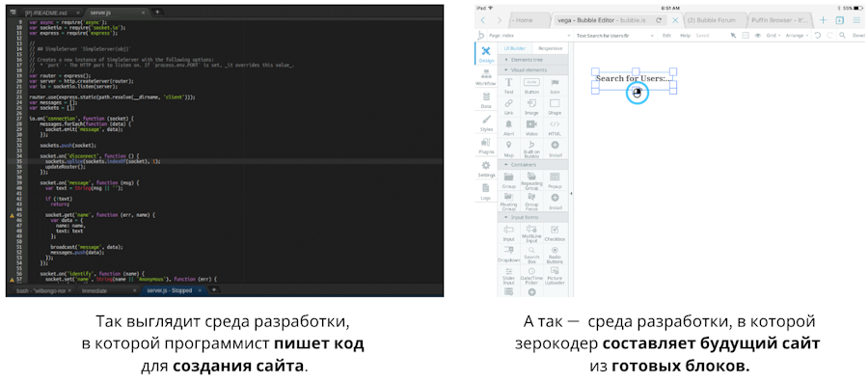
Task: Expand the Elements tree section
Action: click(533, 59)
